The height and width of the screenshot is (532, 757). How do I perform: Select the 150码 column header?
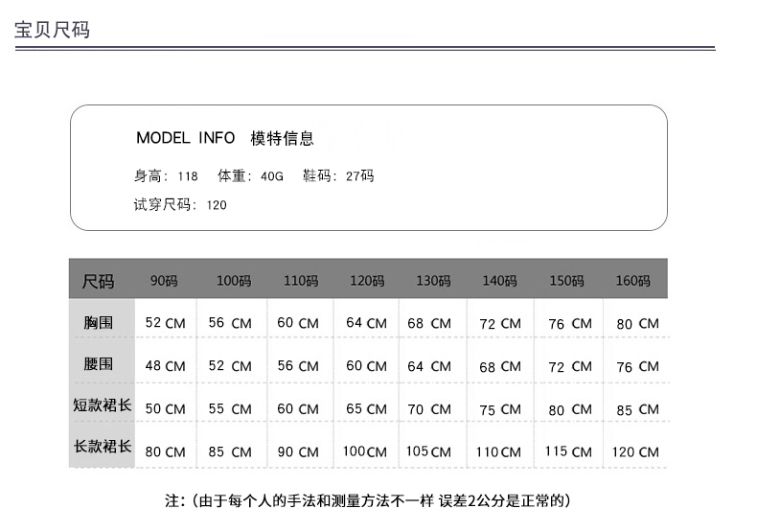(566, 281)
